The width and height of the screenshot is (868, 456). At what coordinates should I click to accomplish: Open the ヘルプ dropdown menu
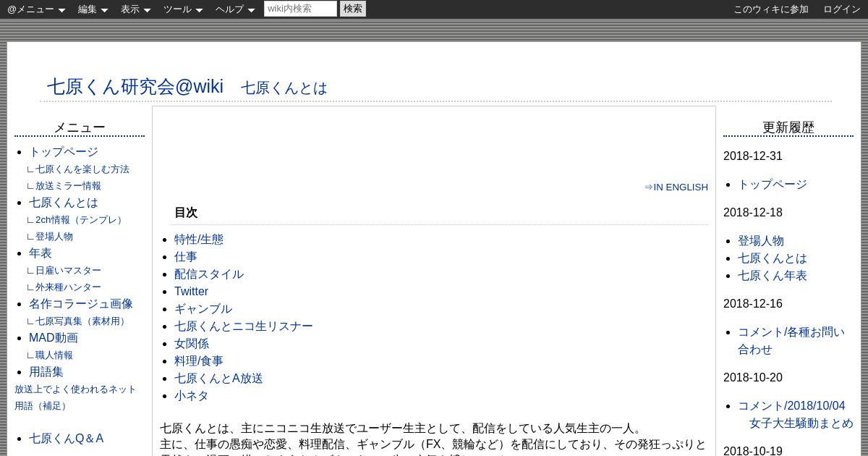(x=235, y=9)
